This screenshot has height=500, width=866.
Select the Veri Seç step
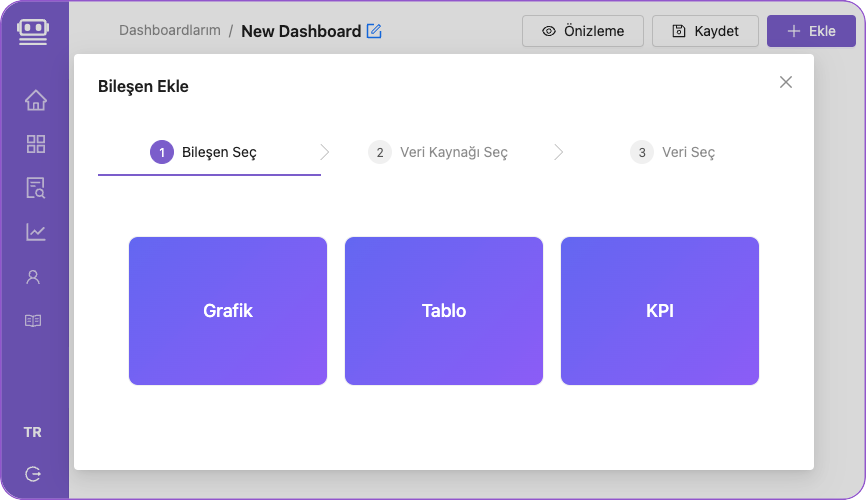pos(672,152)
